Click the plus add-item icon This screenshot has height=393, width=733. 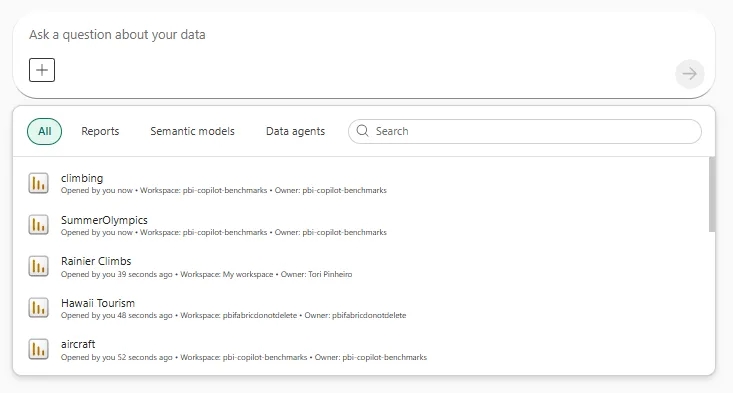click(x=42, y=70)
